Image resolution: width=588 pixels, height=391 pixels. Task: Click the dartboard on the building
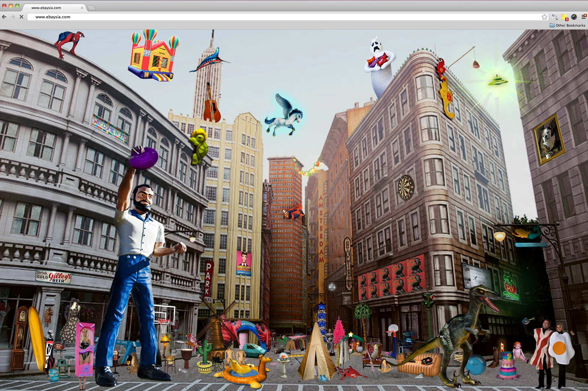tap(406, 187)
